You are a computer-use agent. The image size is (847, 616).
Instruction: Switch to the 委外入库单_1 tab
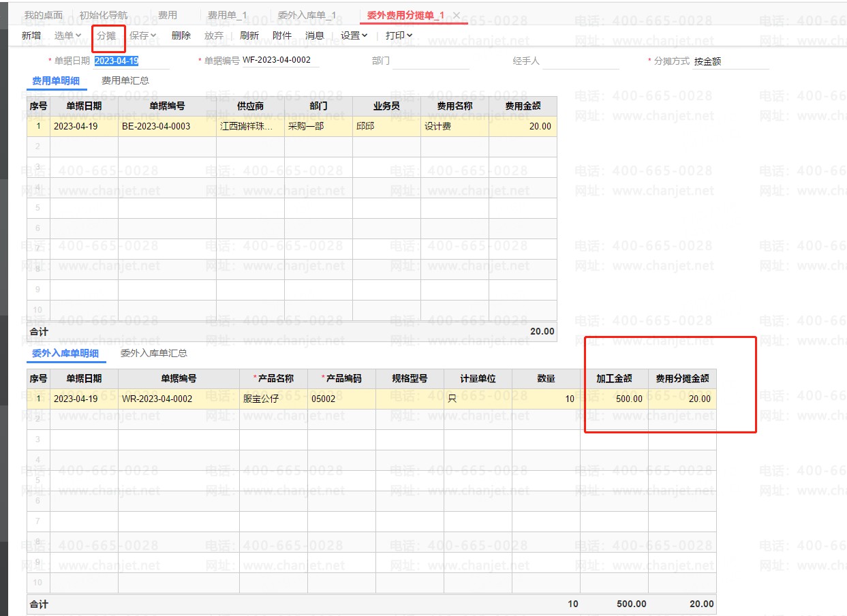point(307,15)
